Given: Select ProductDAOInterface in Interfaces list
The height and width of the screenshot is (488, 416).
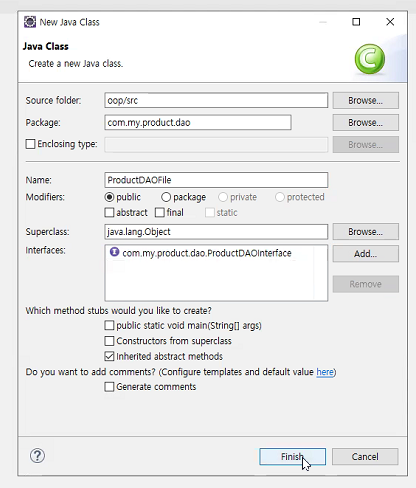Looking at the screenshot, I should (207, 253).
